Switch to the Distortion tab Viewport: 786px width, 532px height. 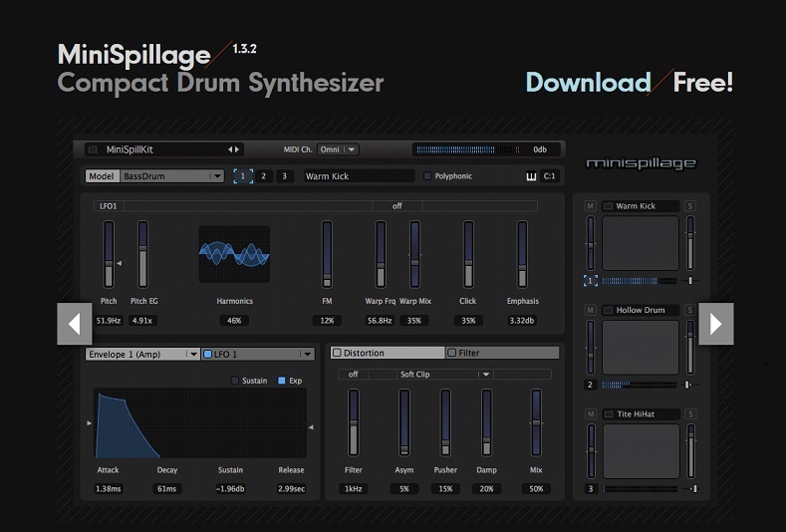tap(388, 353)
